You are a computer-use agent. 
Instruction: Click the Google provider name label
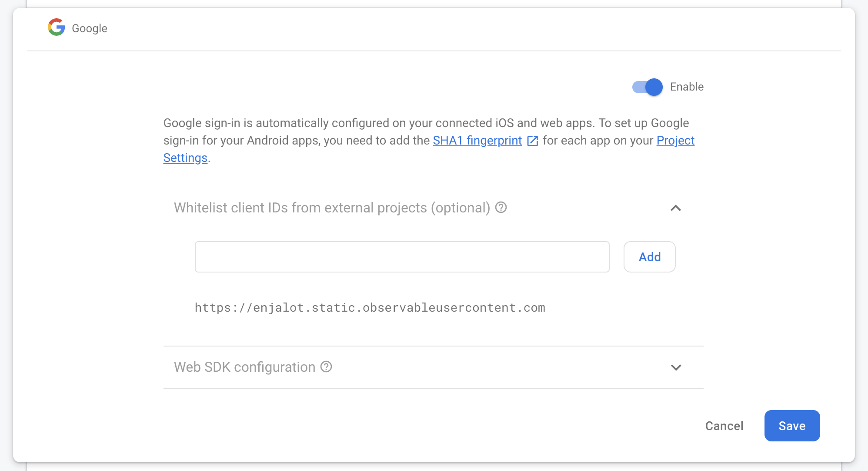point(90,28)
